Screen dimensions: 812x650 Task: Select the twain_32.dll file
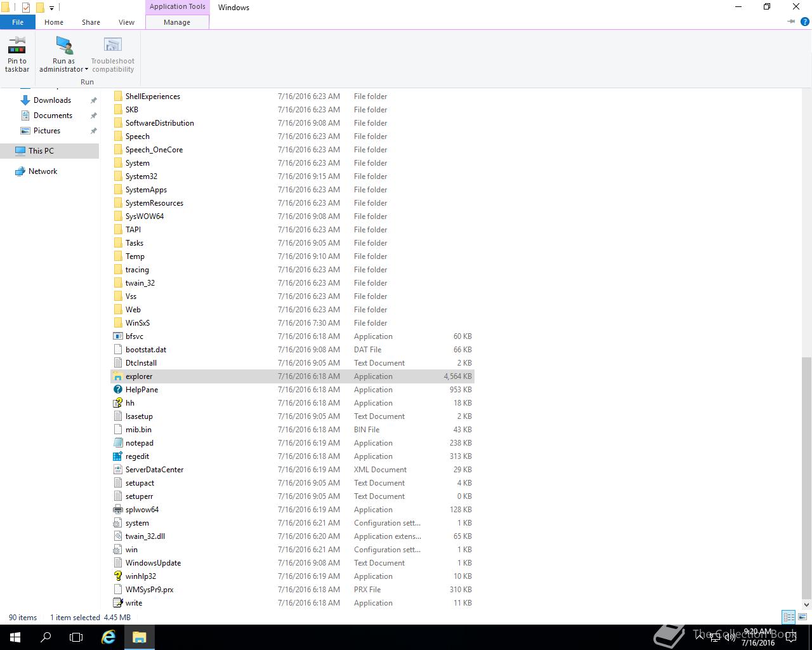(292, 536)
